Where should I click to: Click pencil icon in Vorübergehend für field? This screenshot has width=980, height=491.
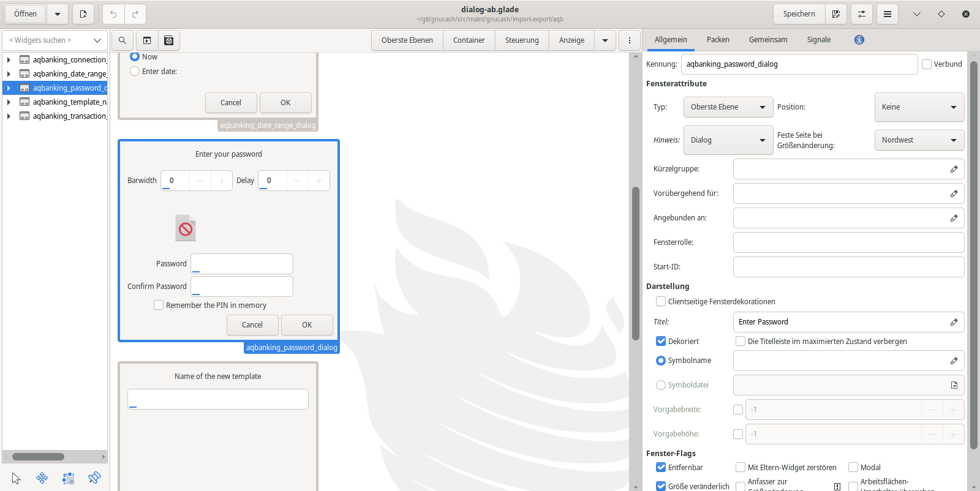pos(954,193)
